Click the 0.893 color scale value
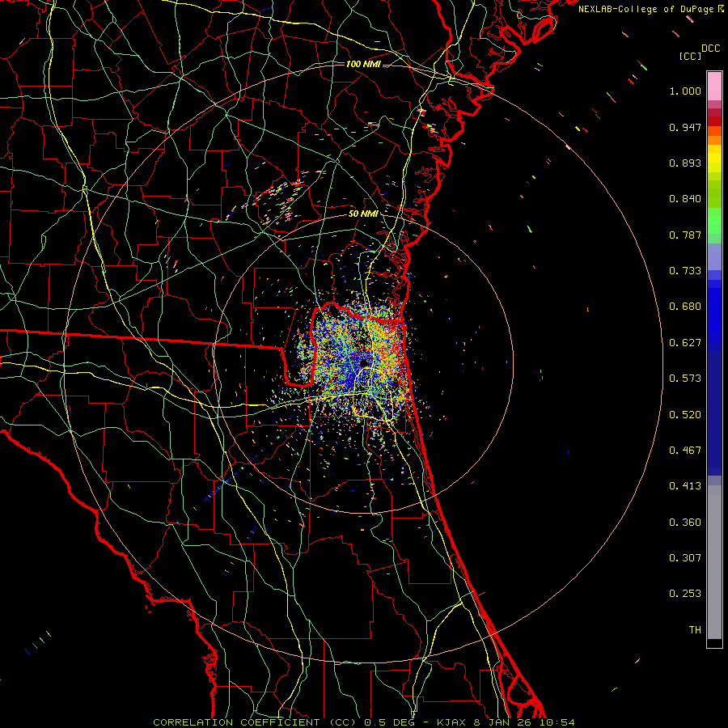Screen dimensions: 728x728 pos(685,163)
